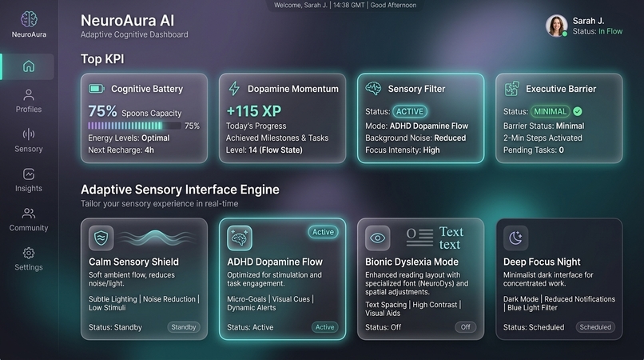644x360 pixels.
Task: Click the Sensory Filter brain-wave icon
Action: (373, 89)
